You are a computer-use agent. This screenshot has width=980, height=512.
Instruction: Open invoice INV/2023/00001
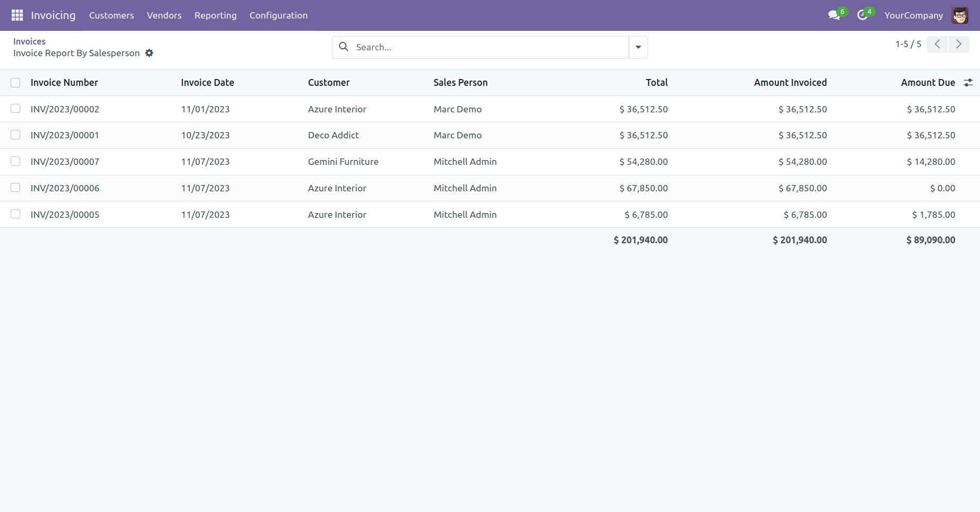click(65, 135)
